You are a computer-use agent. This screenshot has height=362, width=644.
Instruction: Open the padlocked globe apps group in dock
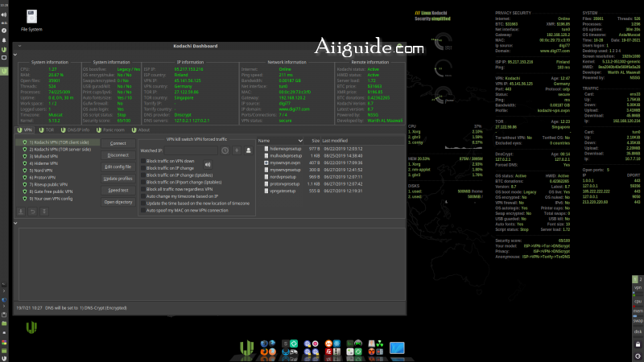pyautogui.click(x=311, y=348)
